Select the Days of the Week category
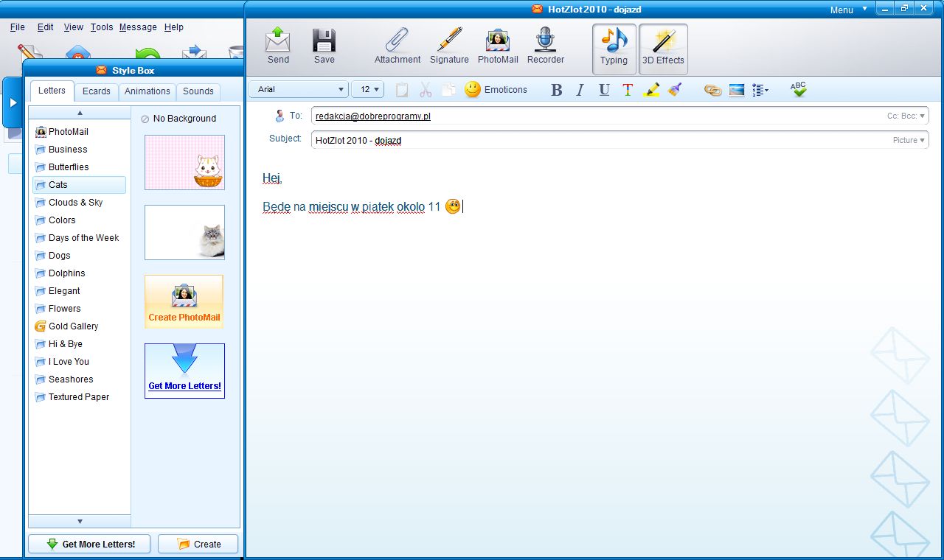 point(79,238)
